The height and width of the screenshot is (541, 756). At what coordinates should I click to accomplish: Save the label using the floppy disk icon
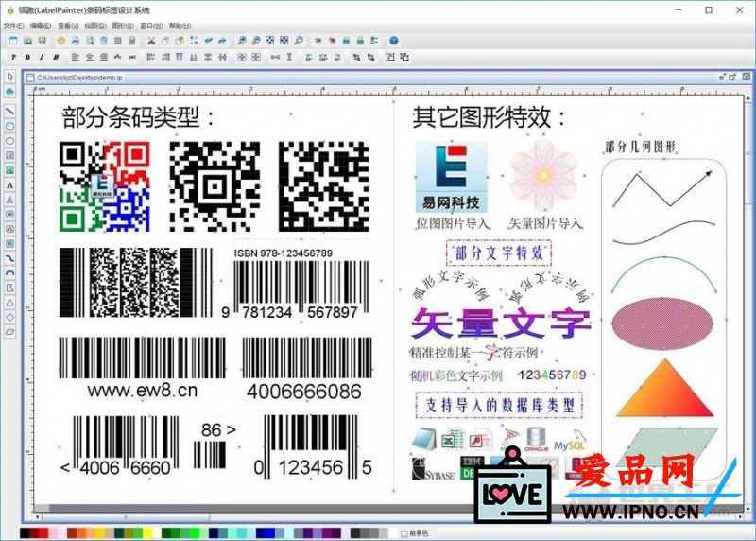point(42,41)
